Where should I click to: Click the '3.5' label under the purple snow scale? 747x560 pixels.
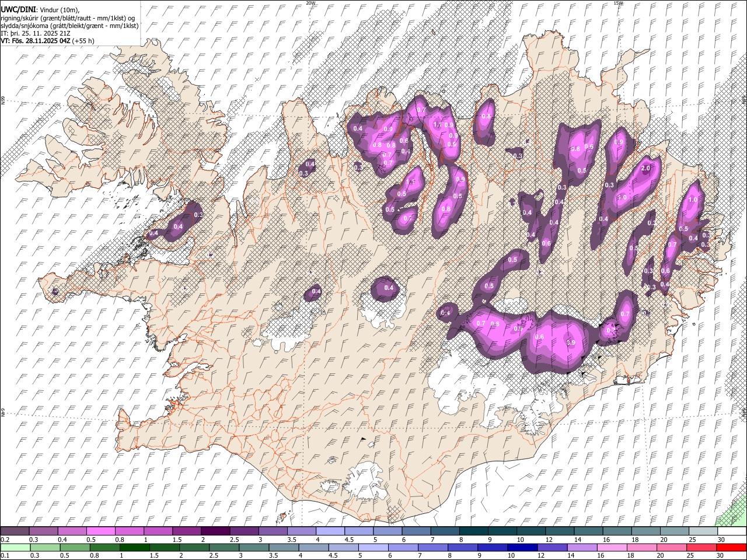(x=291, y=540)
